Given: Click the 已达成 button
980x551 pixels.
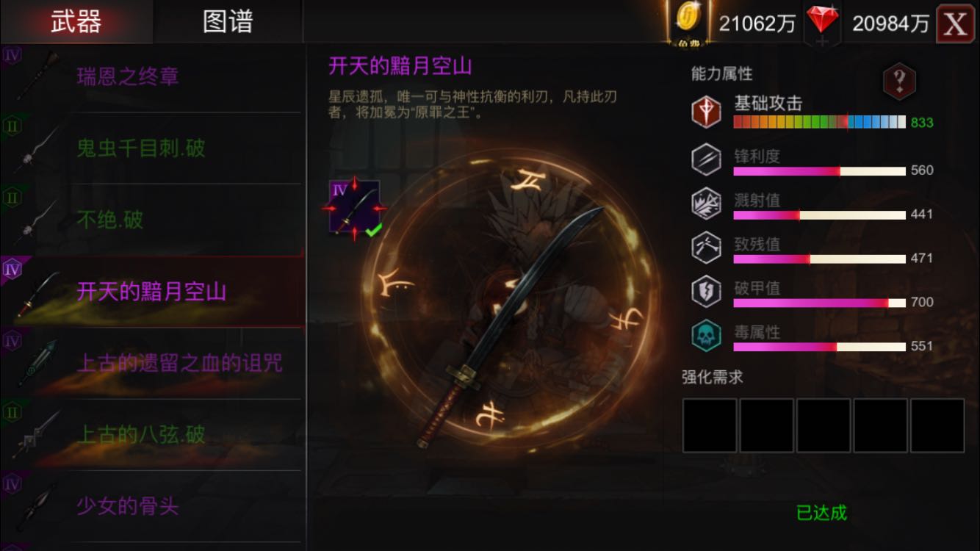Looking at the screenshot, I should click(821, 513).
